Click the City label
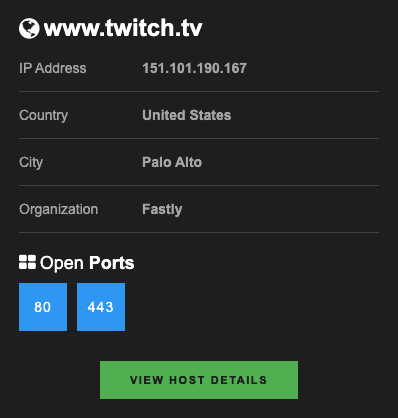 tap(31, 163)
